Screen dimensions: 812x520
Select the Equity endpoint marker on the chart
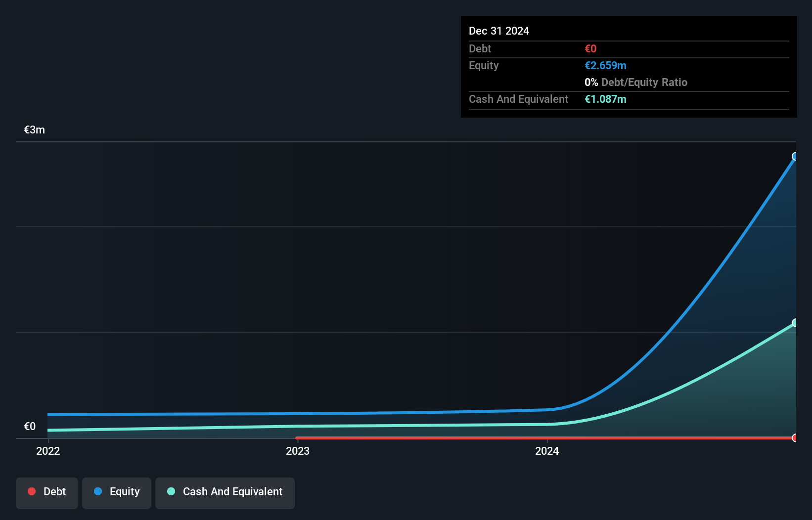(795, 157)
